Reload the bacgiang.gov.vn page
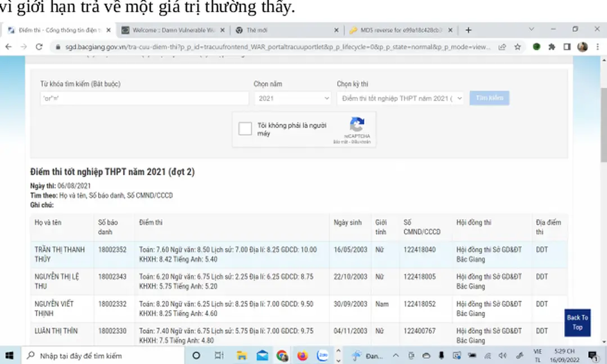Screen dimensions: 607x364 (38, 47)
